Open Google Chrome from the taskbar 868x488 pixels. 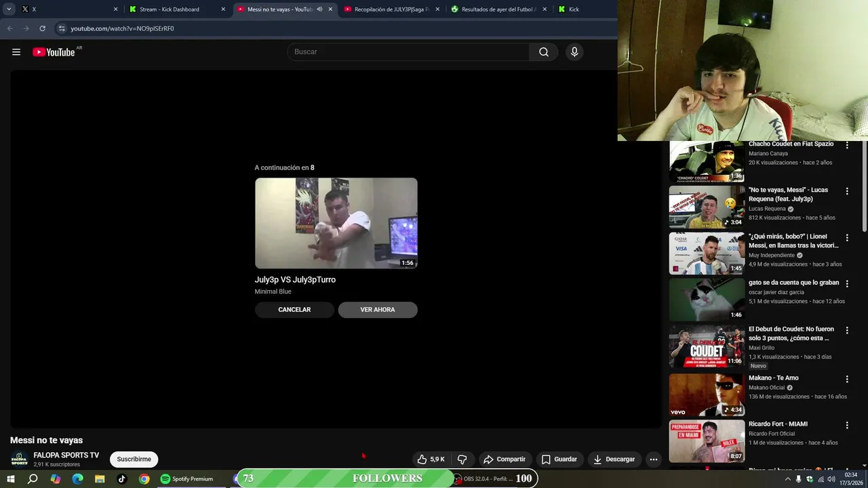144,479
